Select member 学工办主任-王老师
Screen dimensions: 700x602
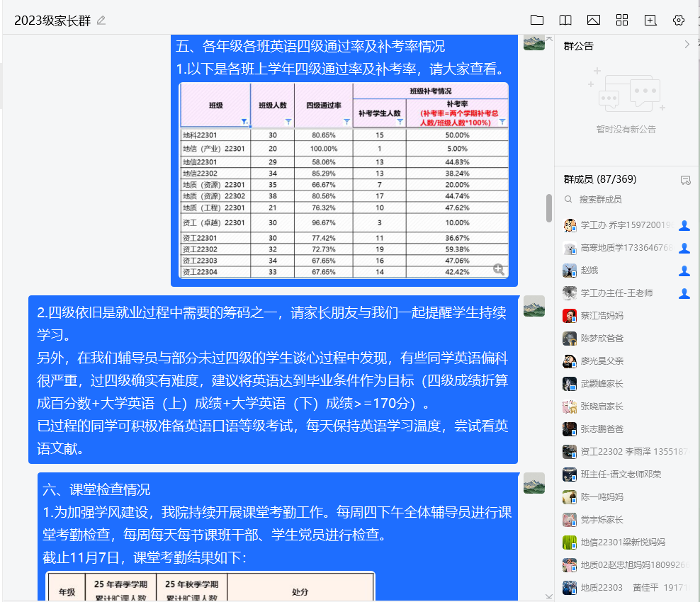[x=616, y=293]
